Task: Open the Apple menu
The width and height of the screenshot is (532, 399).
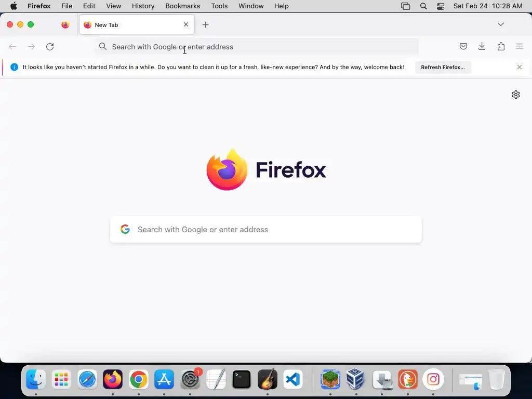Action: pos(14,6)
